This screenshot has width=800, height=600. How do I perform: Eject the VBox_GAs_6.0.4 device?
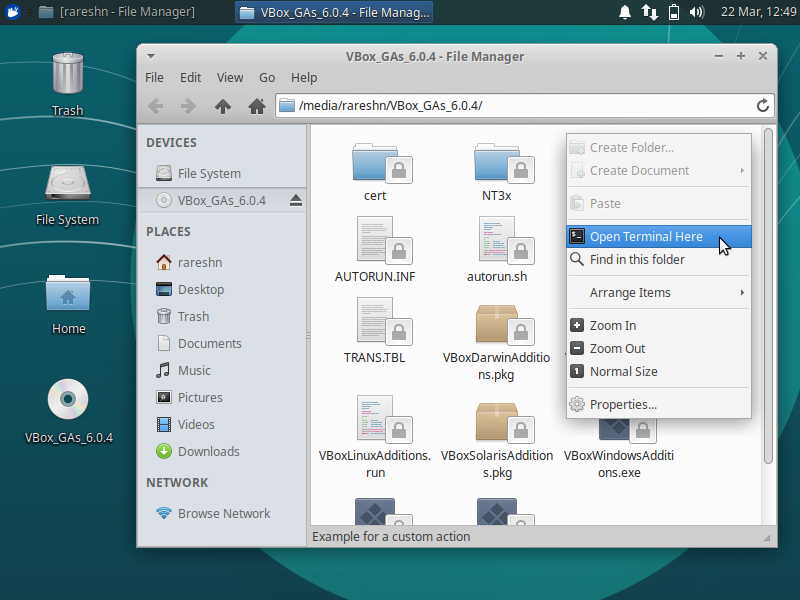point(295,201)
